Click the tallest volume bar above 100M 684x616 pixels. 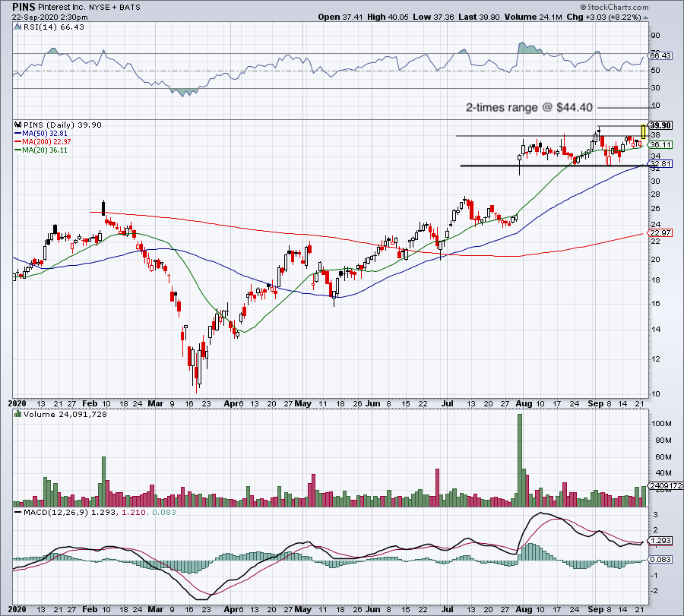point(519,460)
